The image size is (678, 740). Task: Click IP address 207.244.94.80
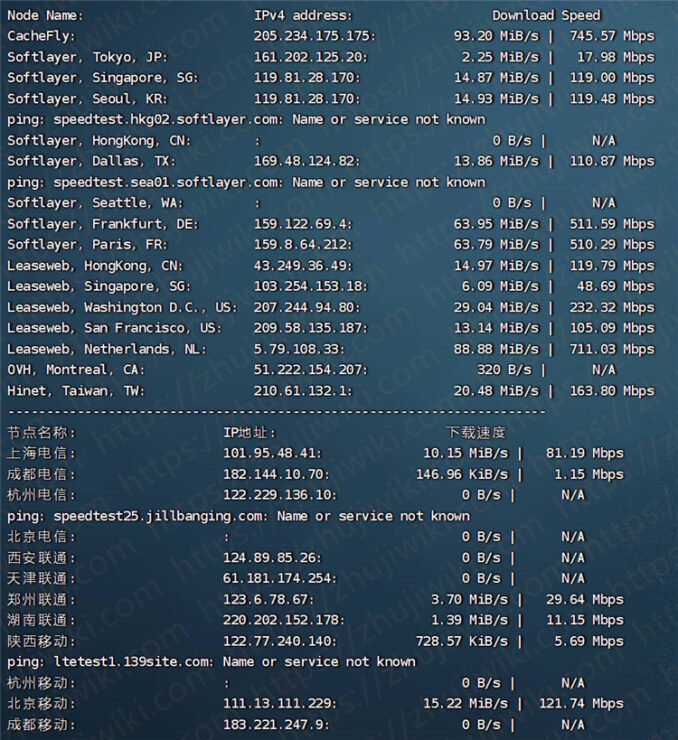coord(307,308)
